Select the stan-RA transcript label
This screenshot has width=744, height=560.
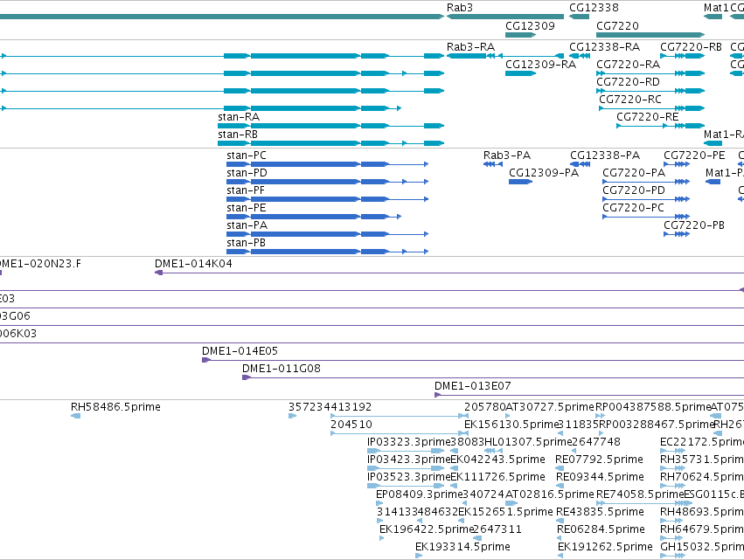pos(239,117)
